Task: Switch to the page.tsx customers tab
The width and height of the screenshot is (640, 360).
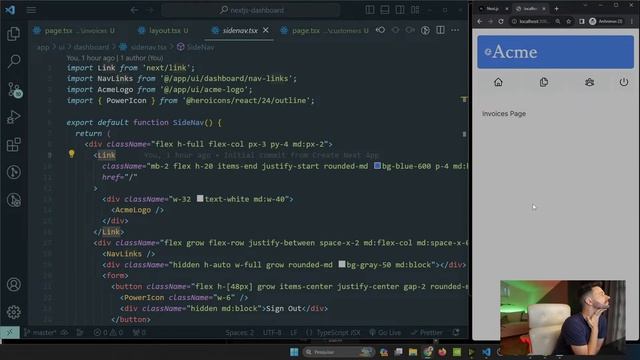Action: 325,31
